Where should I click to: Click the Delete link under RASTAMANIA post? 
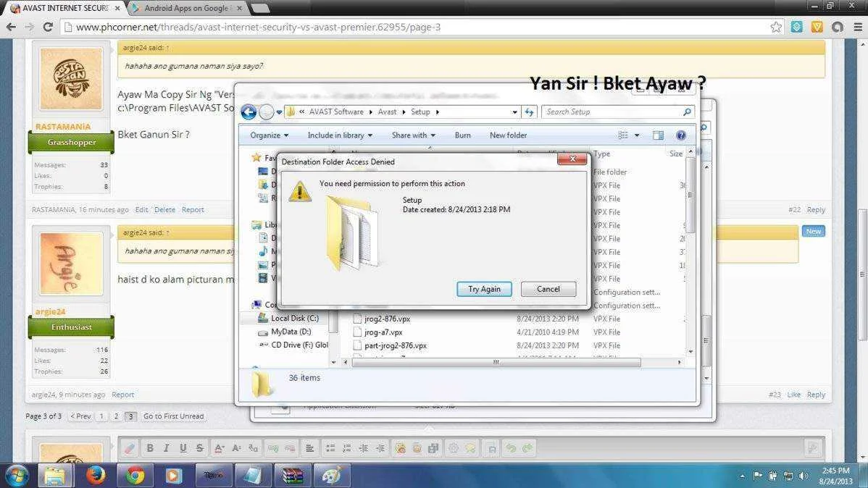(164, 210)
